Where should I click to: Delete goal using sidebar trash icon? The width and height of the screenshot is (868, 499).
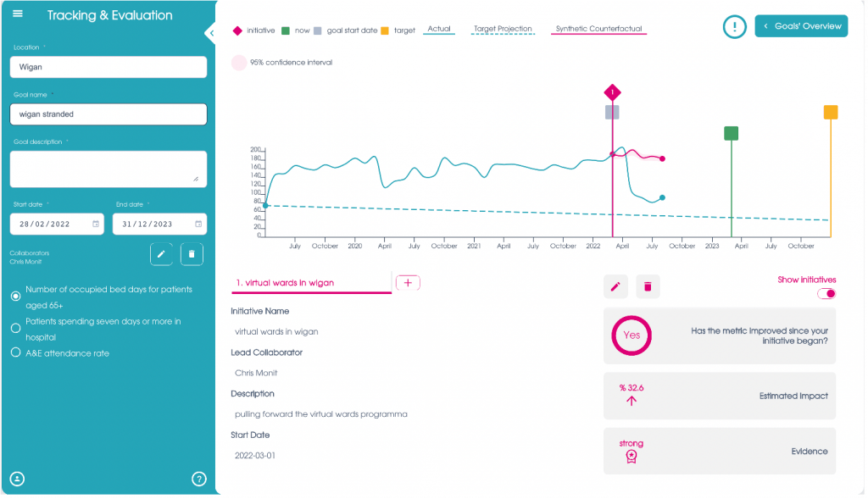[x=192, y=253]
